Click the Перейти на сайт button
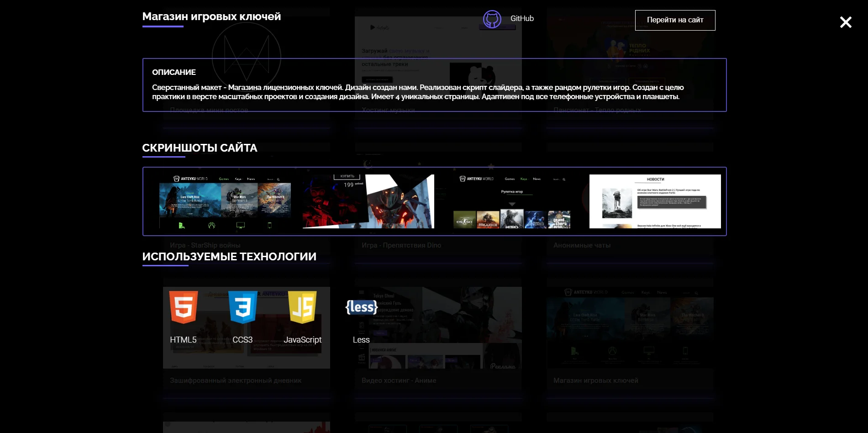The image size is (868, 433). tap(675, 20)
